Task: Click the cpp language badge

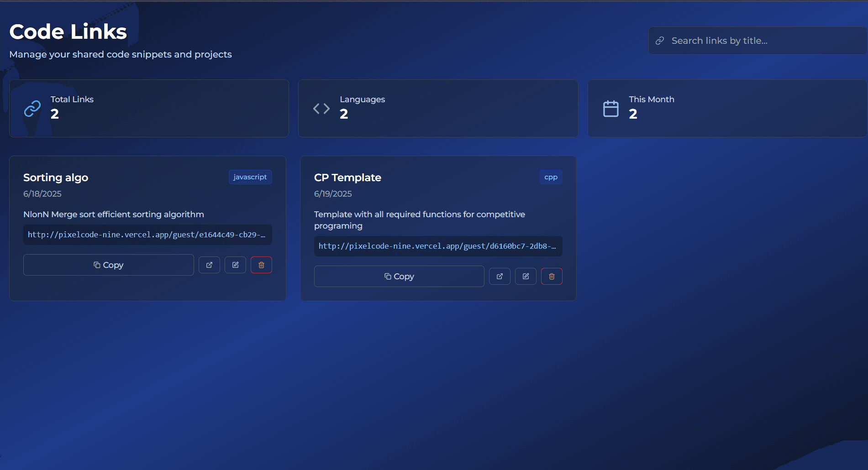Action: (551, 177)
